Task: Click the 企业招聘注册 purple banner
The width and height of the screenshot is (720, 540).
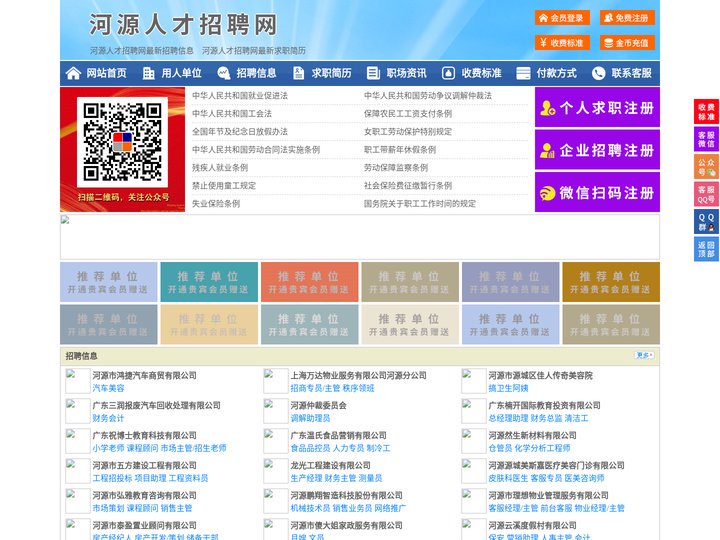Action: pos(597,150)
